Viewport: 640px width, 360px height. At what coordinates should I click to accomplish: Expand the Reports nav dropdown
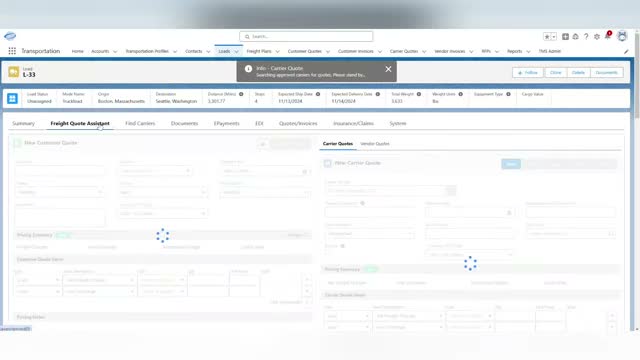tap(528, 51)
